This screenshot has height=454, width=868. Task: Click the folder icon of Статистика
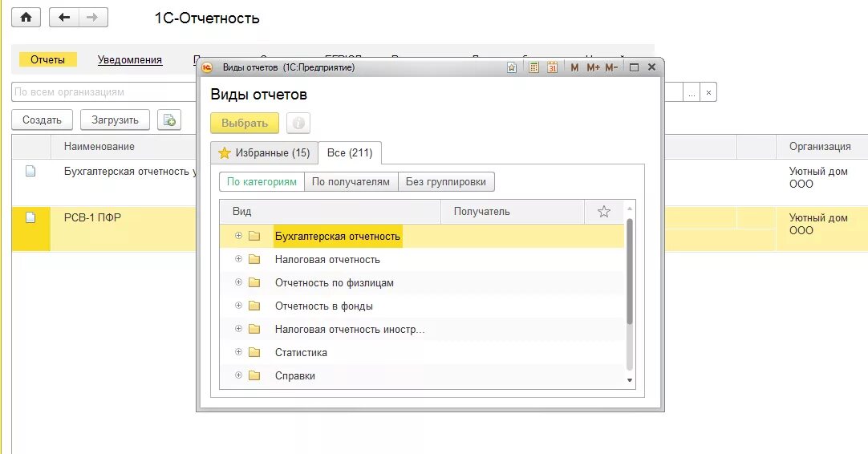click(254, 352)
